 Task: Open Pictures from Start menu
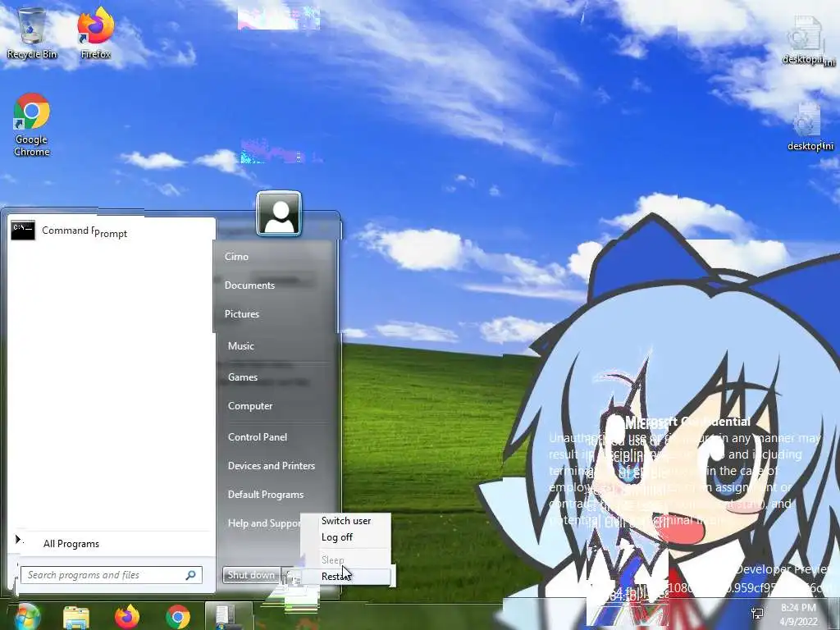pyautogui.click(x=242, y=314)
